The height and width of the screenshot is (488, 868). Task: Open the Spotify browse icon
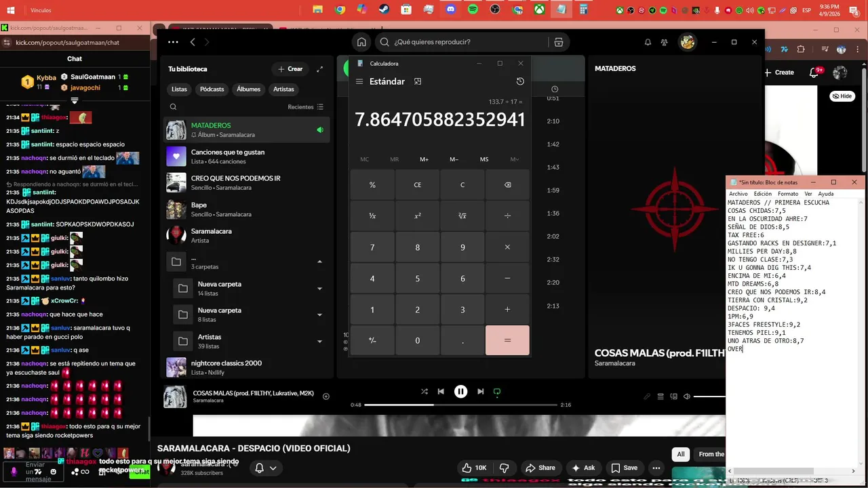click(x=559, y=42)
